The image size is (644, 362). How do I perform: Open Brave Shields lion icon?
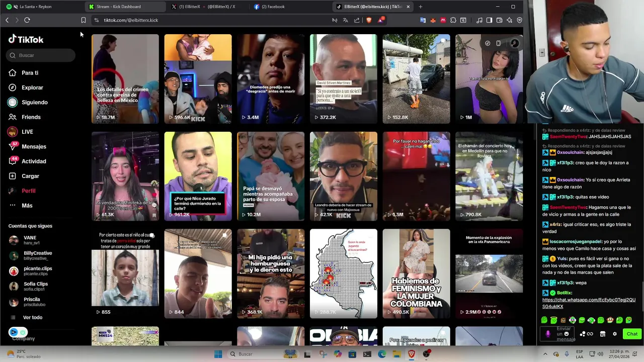pos(369,20)
